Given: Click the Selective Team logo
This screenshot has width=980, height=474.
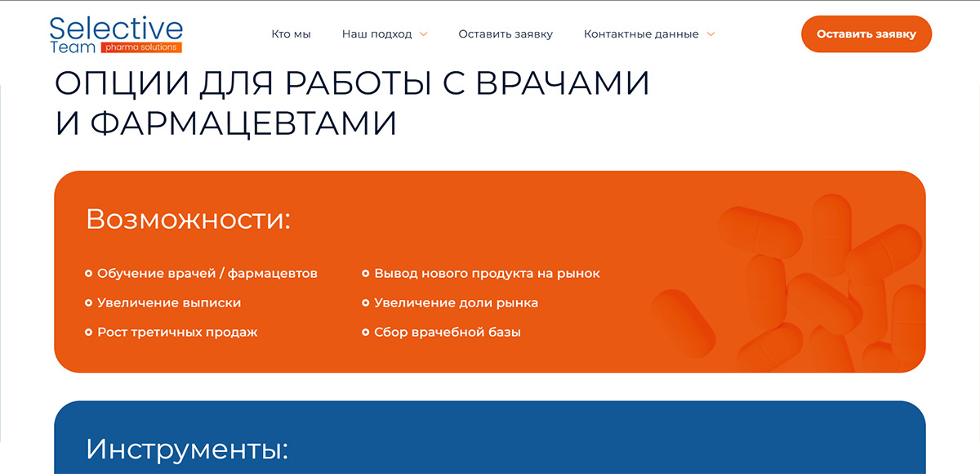Looking at the screenshot, I should click(115, 34).
